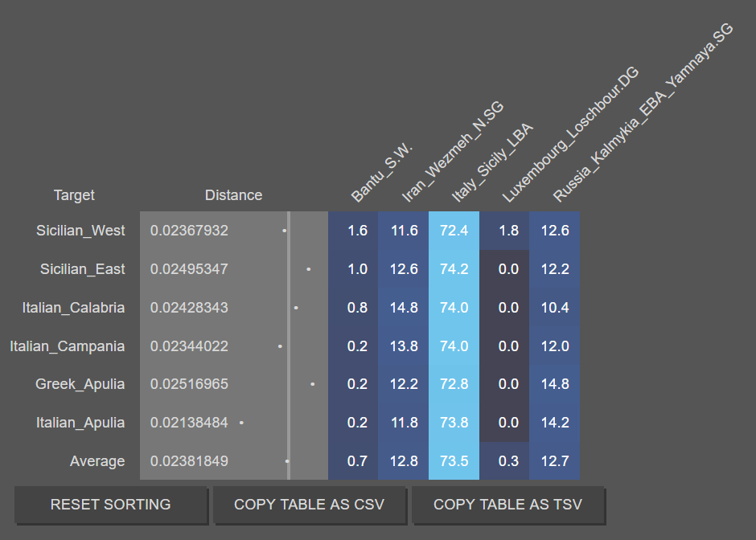
Task: Click the 73.8 cell for Italian_Apulia
Action: pyautogui.click(x=454, y=423)
